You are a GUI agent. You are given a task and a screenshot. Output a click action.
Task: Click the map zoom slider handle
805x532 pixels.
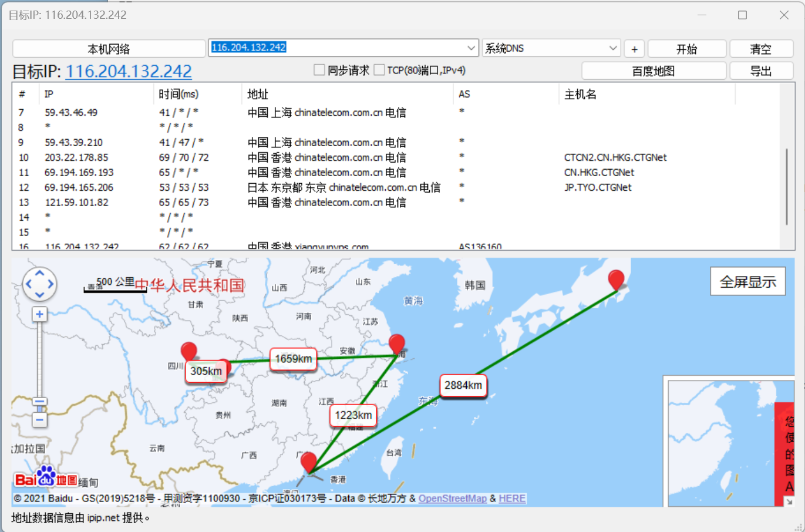pyautogui.click(x=39, y=402)
